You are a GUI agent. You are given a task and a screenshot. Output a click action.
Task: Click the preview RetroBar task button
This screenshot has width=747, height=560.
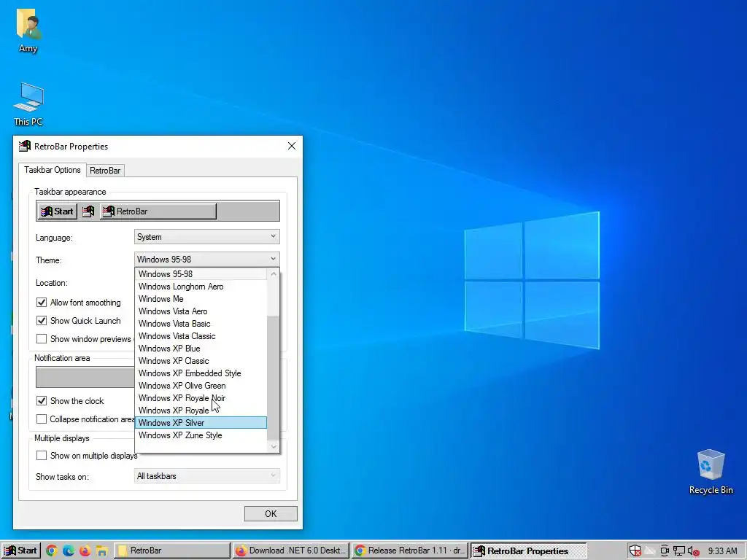158,211
